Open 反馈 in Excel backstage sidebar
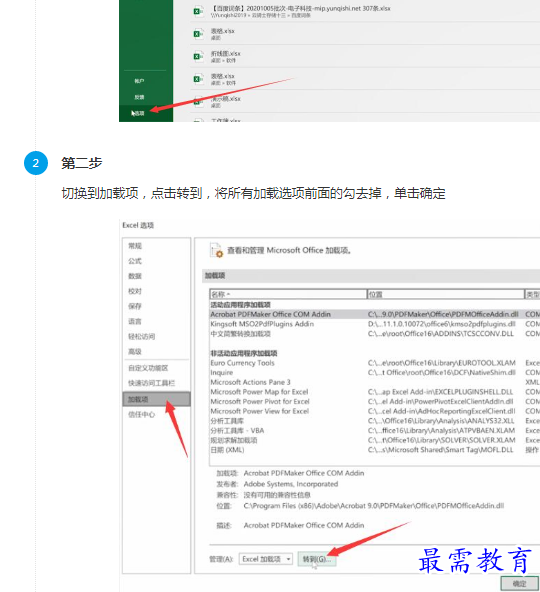This screenshot has height=592, width=540. pyautogui.click(x=139, y=97)
